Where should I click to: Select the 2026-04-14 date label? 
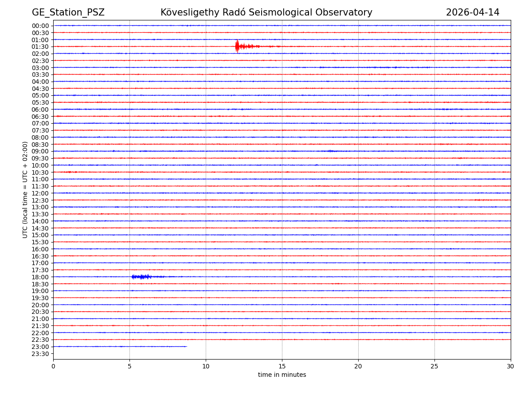pos(472,12)
